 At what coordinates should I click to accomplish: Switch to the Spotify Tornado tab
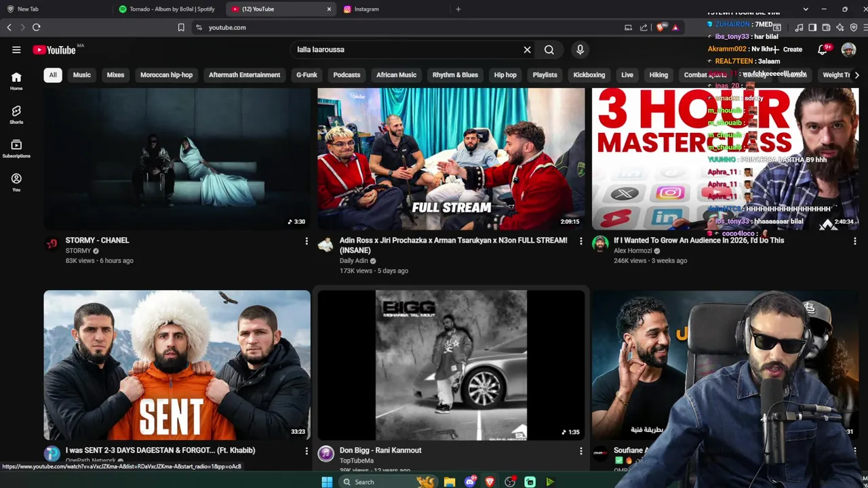167,9
